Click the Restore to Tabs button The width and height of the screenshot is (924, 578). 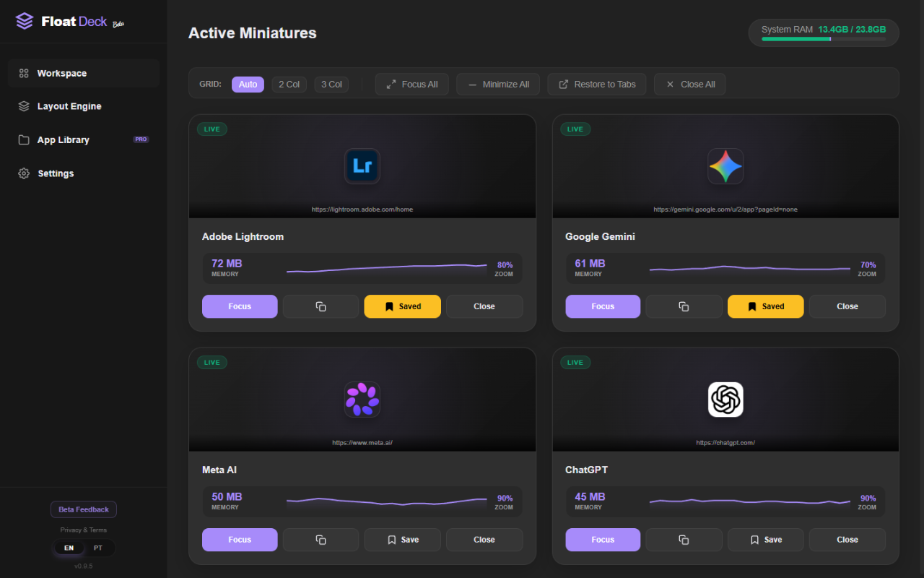point(597,85)
